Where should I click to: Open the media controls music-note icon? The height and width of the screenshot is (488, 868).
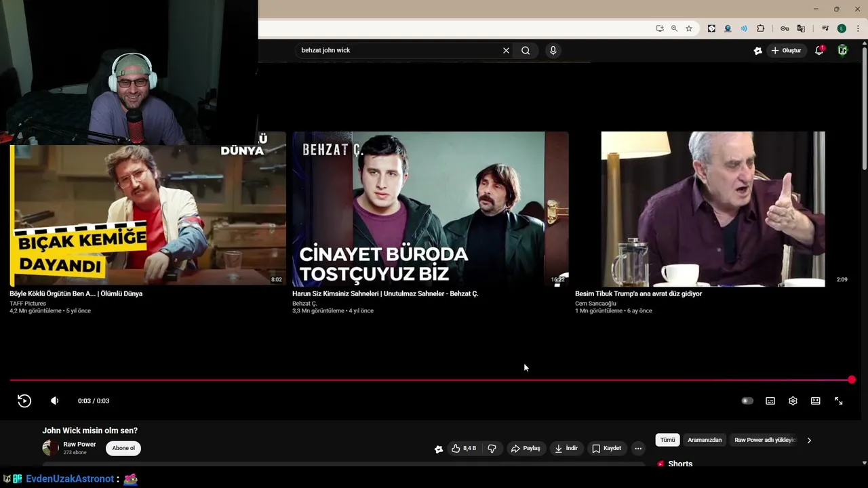[825, 28]
